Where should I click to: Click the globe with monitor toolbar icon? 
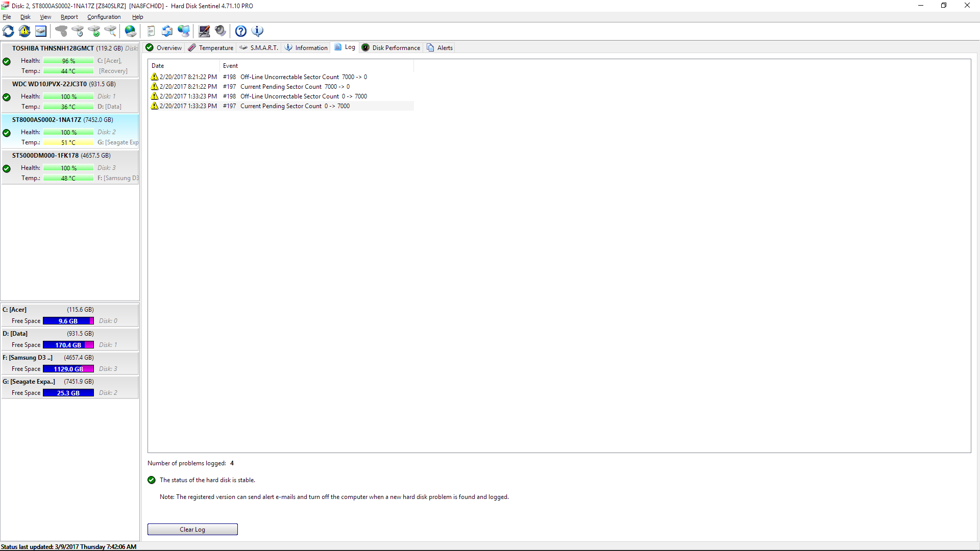pyautogui.click(x=184, y=31)
